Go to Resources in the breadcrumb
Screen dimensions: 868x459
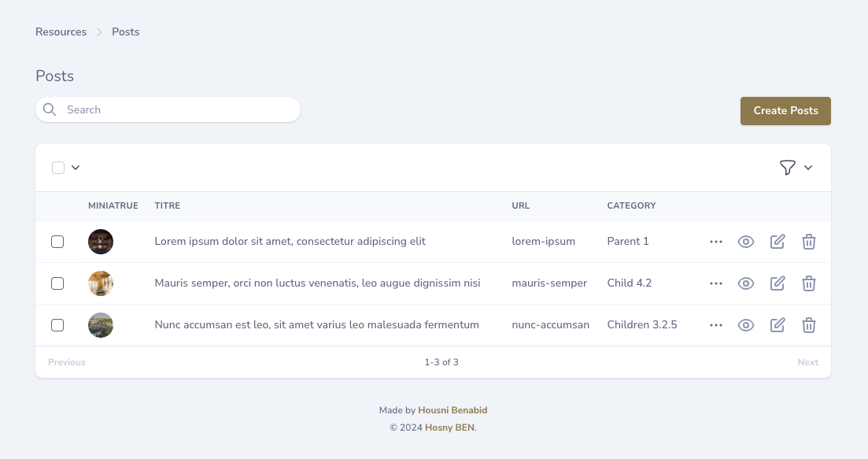click(x=61, y=32)
